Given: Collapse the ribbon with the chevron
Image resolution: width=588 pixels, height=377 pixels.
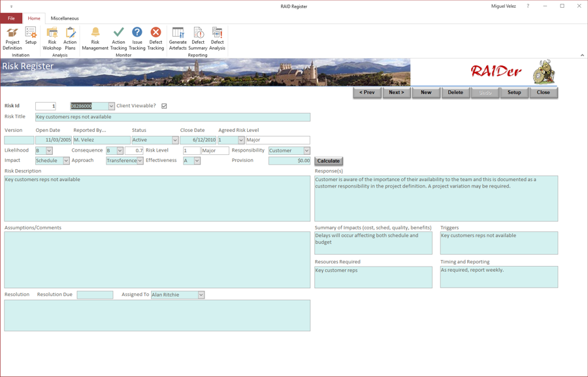Looking at the screenshot, I should click(x=582, y=55).
